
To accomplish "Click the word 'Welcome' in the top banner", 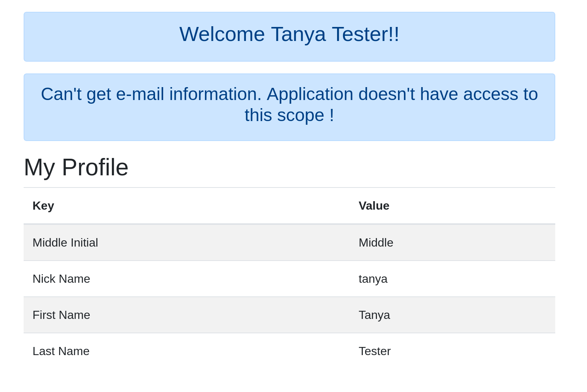I will click(x=222, y=34).
